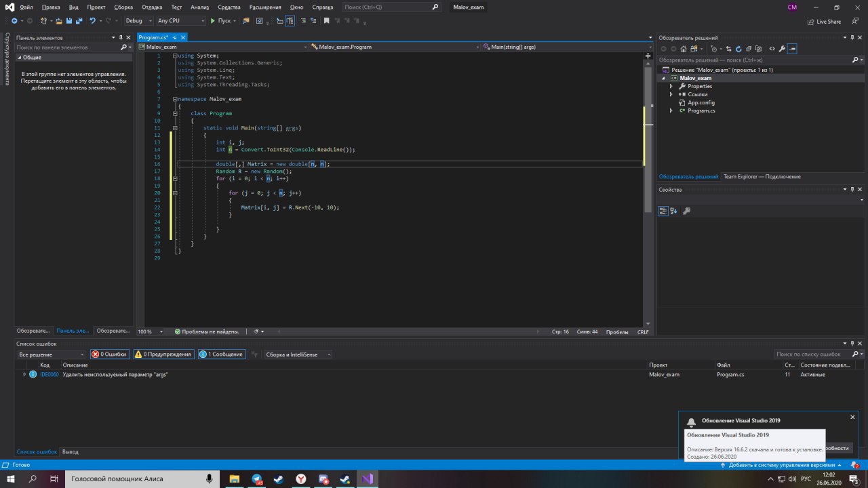The width and height of the screenshot is (868, 488).
Task: Switch to the Team Explorer tab
Action: pyautogui.click(x=762, y=176)
